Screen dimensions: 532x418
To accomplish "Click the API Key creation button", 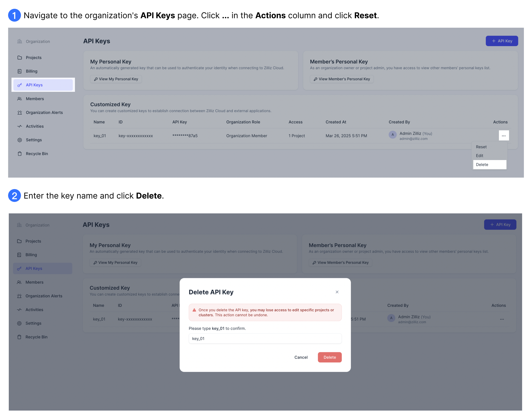I will coord(502,41).
